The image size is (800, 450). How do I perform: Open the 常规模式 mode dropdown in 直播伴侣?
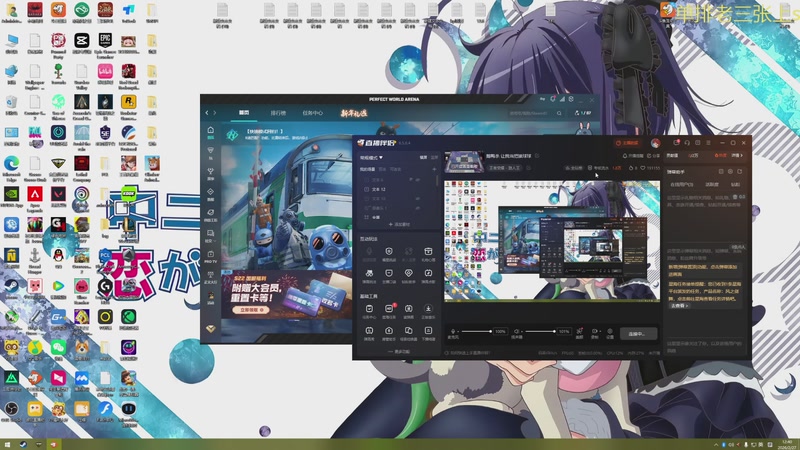pyautogui.click(x=371, y=158)
